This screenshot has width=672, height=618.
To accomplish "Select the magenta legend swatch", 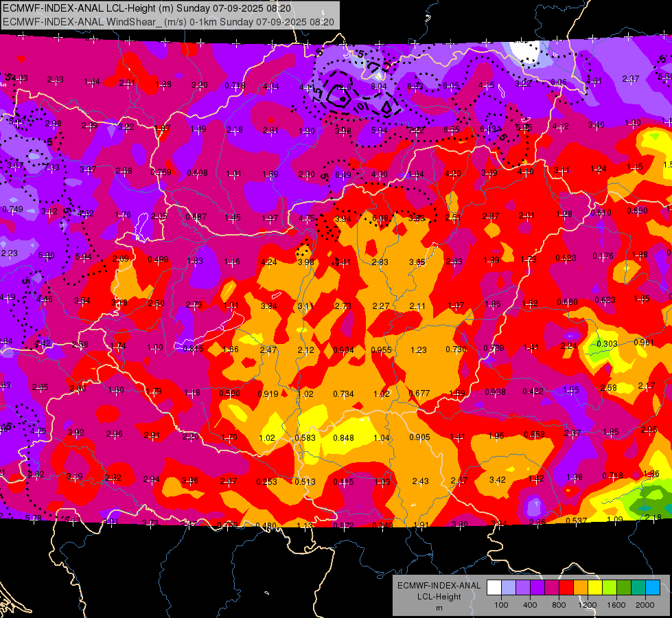I will point(552,588).
